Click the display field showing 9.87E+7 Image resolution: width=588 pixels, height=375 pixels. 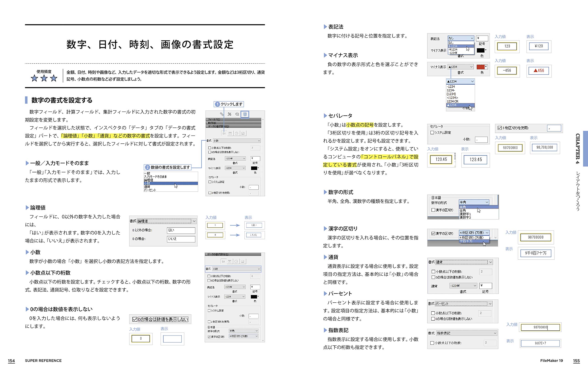540,343
